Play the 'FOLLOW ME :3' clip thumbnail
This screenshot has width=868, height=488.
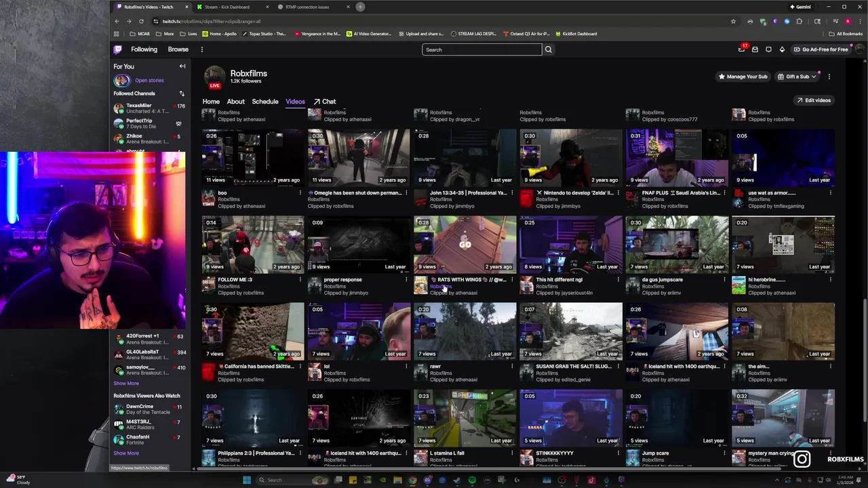[x=253, y=245]
